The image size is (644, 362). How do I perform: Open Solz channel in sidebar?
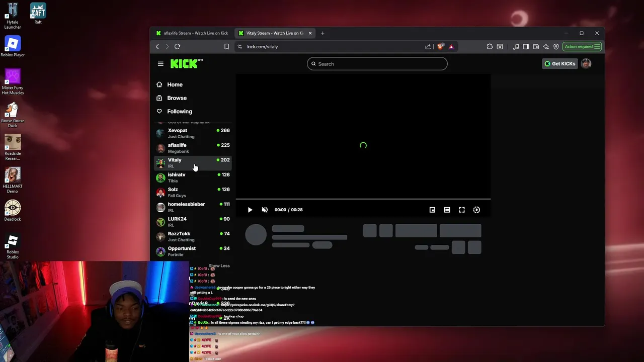coord(193,192)
